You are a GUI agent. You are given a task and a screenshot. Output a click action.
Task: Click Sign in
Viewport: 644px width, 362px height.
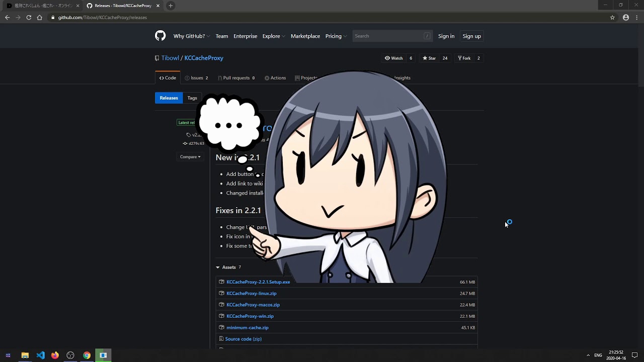pyautogui.click(x=446, y=36)
